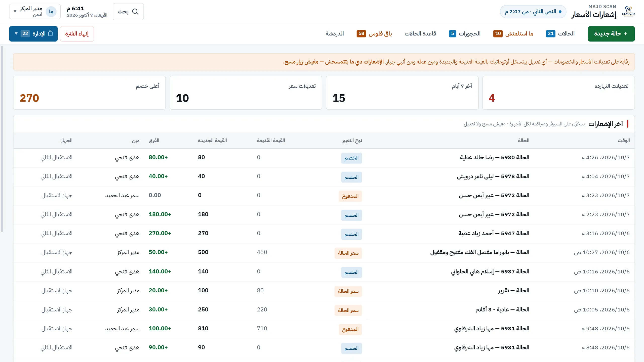Open the الحالات tab

coord(560,33)
